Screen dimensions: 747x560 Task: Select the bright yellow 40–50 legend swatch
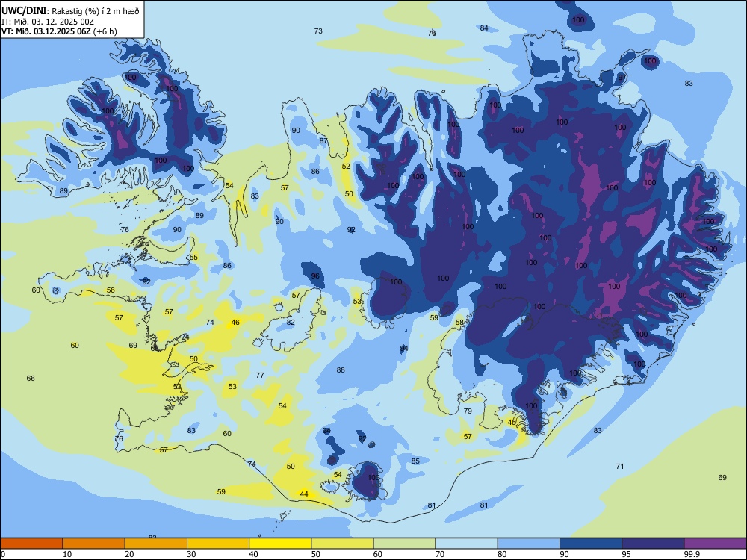pos(280,544)
